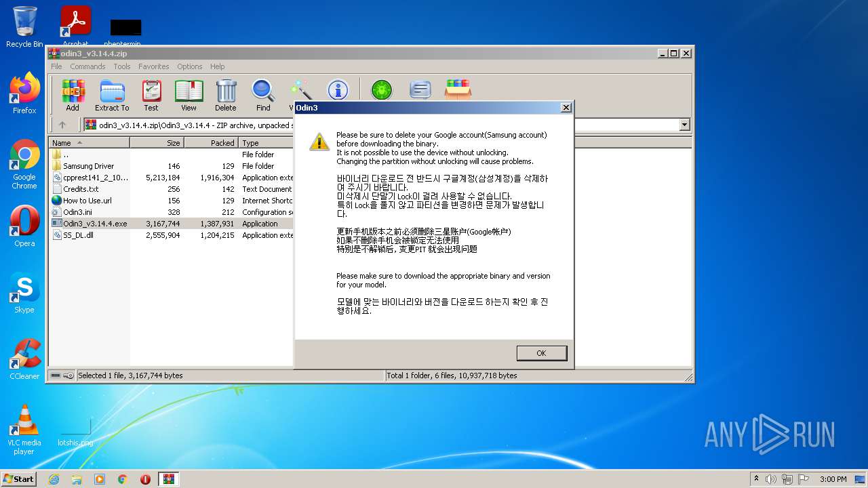Viewport: 868px width, 488px height.
Task: Open the Favorites menu
Action: [x=154, y=66]
